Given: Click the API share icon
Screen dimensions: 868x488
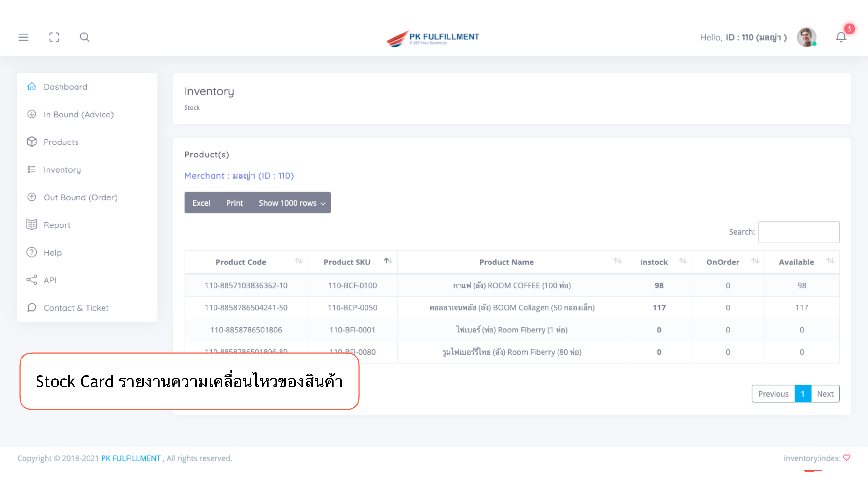Looking at the screenshot, I should point(32,280).
